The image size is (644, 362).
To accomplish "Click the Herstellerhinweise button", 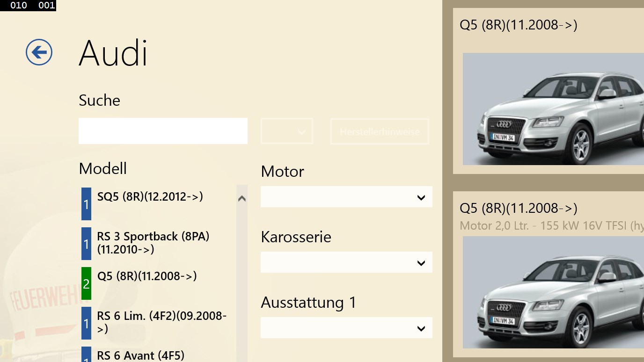I will (380, 131).
